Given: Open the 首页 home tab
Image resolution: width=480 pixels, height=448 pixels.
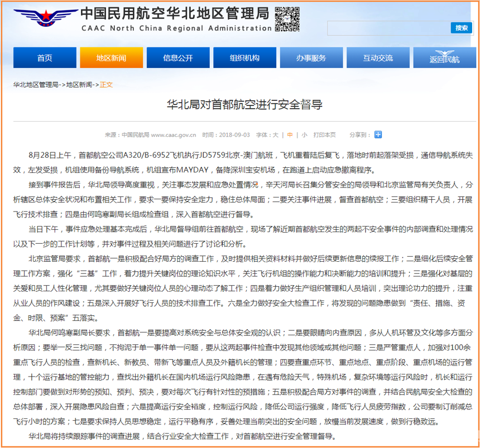Looking at the screenshot, I should (x=45, y=58).
